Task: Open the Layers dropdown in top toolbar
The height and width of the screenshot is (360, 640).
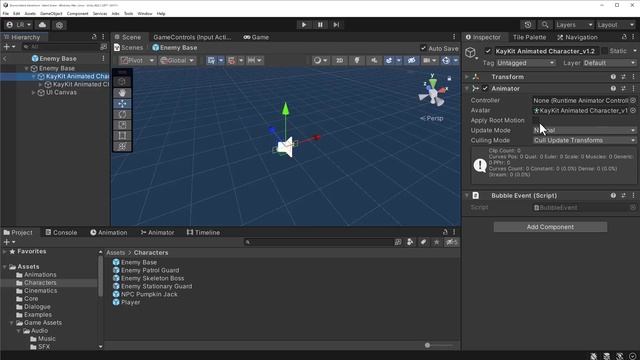Action: pyautogui.click(x=574, y=25)
